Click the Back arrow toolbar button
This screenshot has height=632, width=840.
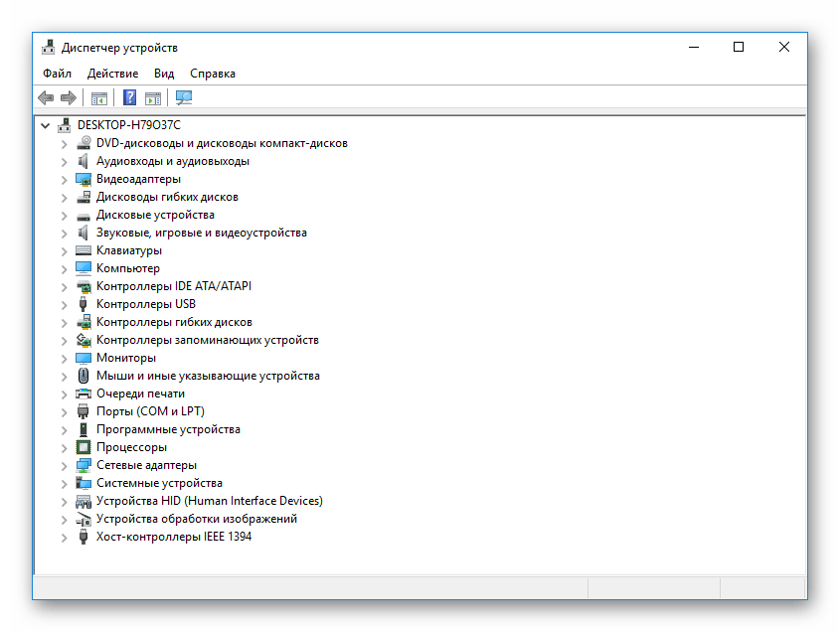point(46,97)
